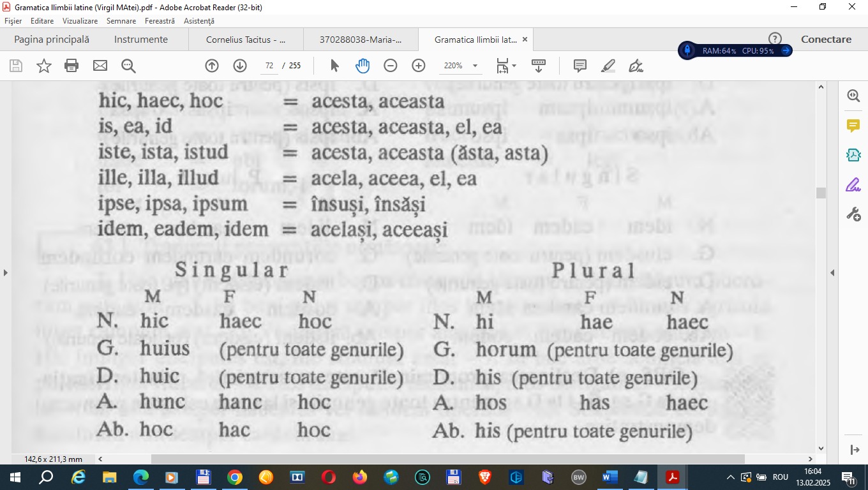
Task: Click the word 'huius' in the table
Action: coord(165,350)
